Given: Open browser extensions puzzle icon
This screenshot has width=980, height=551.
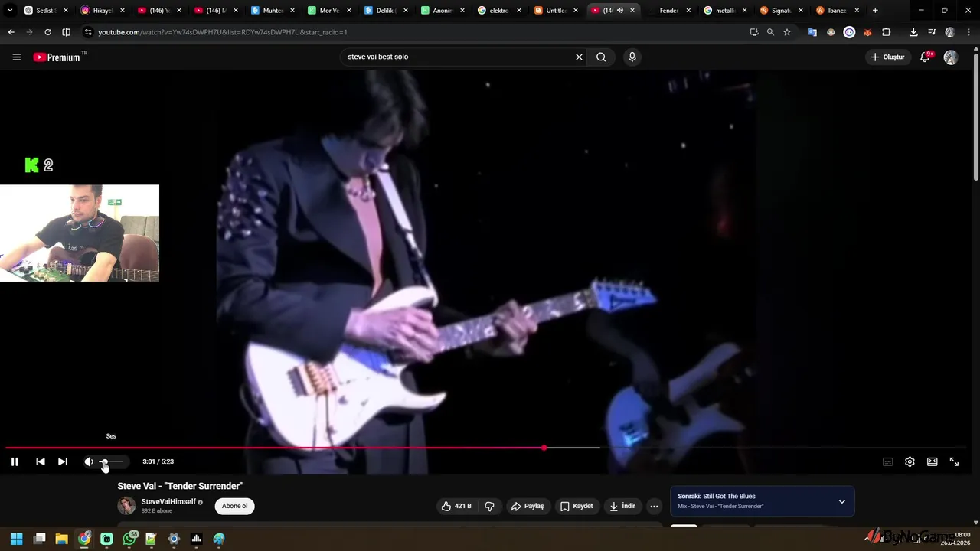Looking at the screenshot, I should [886, 32].
